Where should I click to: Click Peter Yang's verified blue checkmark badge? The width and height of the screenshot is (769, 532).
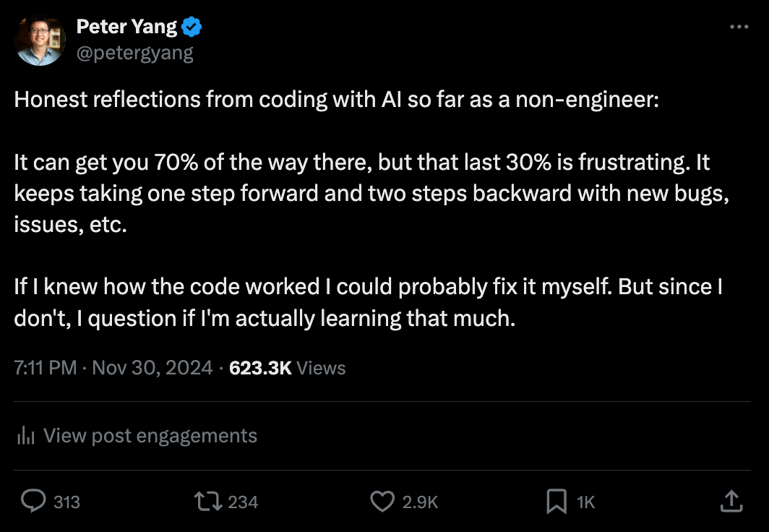click(190, 25)
